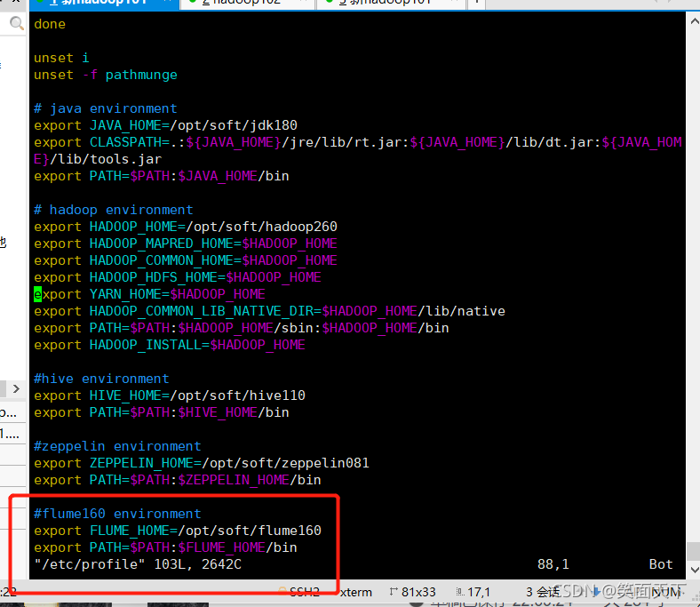
Task: Click the 'export ZEPPELIN_HOME=/opt/soft/zeppelin081' line
Action: (202, 463)
